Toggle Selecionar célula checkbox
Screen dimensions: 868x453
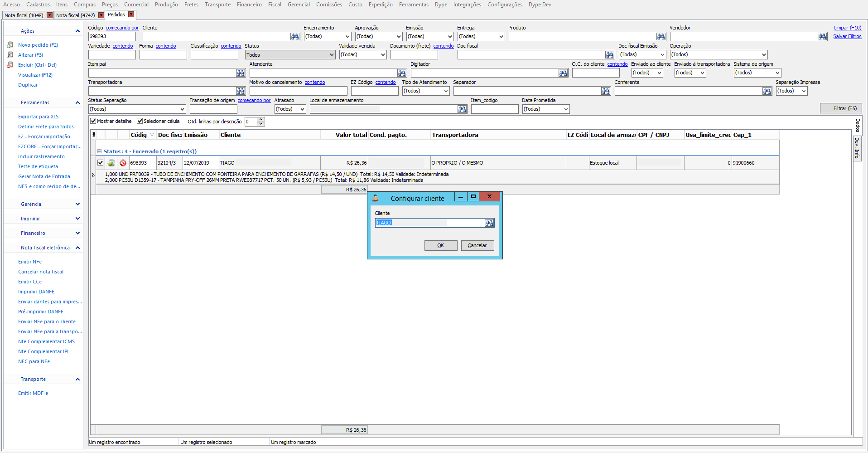pyautogui.click(x=140, y=121)
